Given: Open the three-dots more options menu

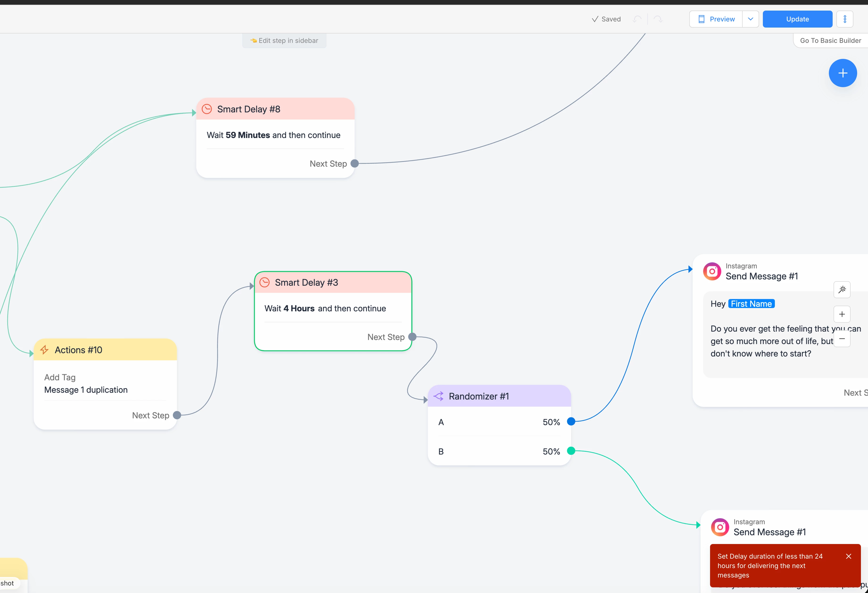Looking at the screenshot, I should 845,19.
